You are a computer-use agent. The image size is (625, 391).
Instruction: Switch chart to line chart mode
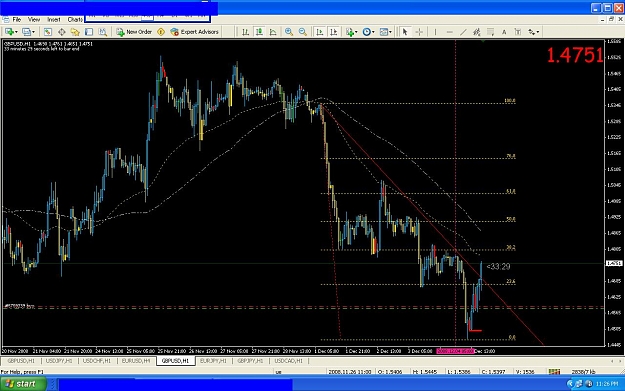click(x=273, y=32)
